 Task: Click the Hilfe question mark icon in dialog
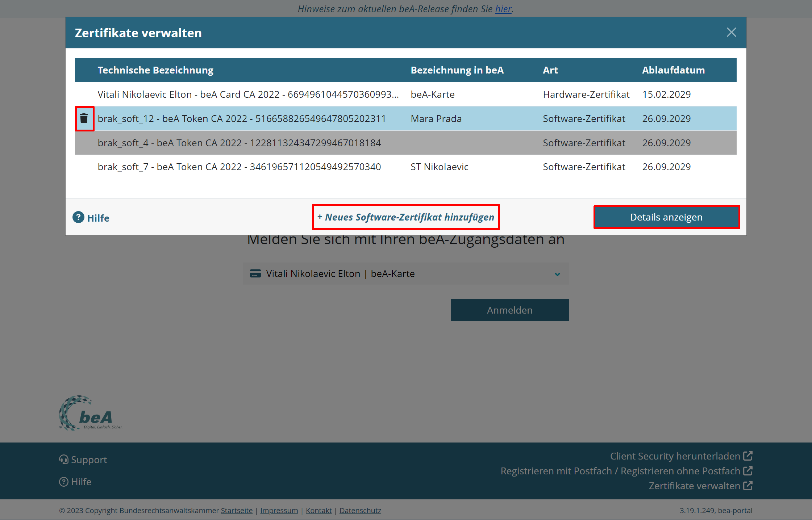pyautogui.click(x=78, y=217)
